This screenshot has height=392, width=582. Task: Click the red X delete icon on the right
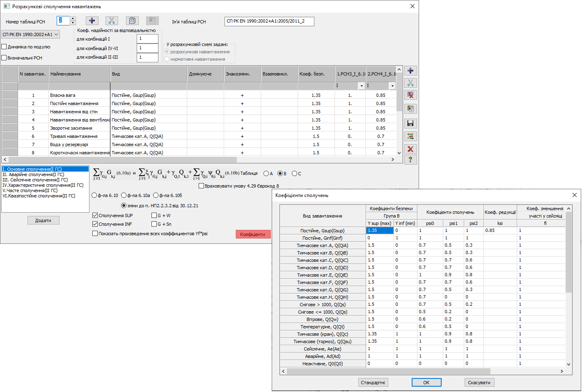(410, 149)
